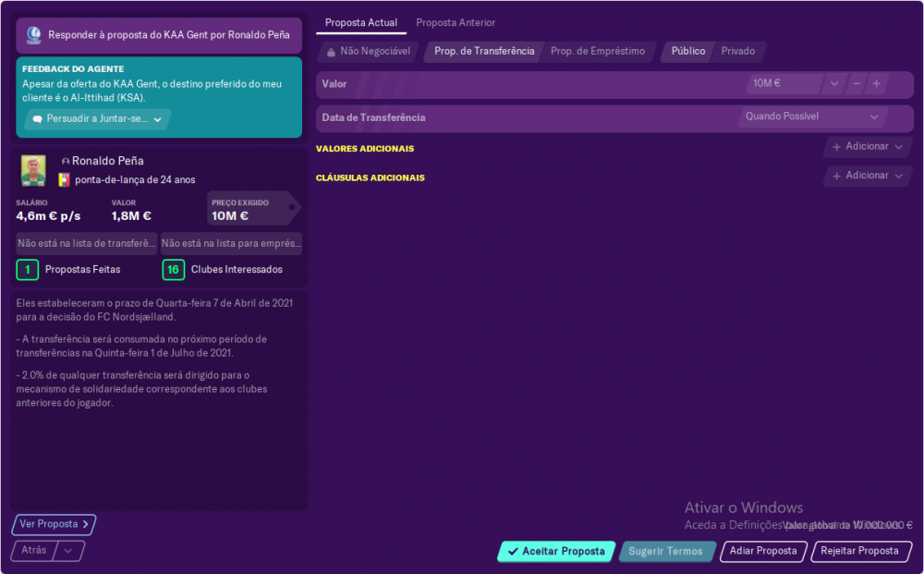This screenshot has width=924, height=574.
Task: Open the Propostas Feitas count badge
Action: tap(28, 270)
